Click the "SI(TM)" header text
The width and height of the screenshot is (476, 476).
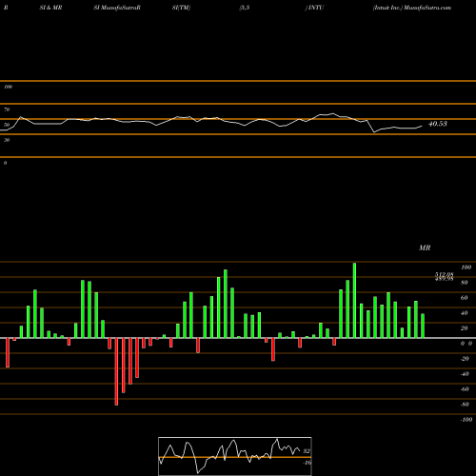181,8
